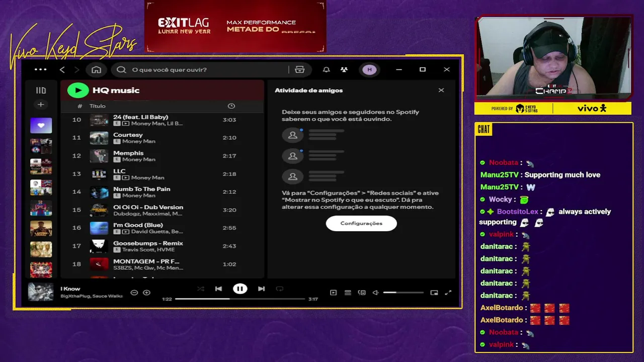This screenshot has width=644, height=362.
Task: Click the 1:02 duration of MONTAGEM
Action: click(x=229, y=264)
